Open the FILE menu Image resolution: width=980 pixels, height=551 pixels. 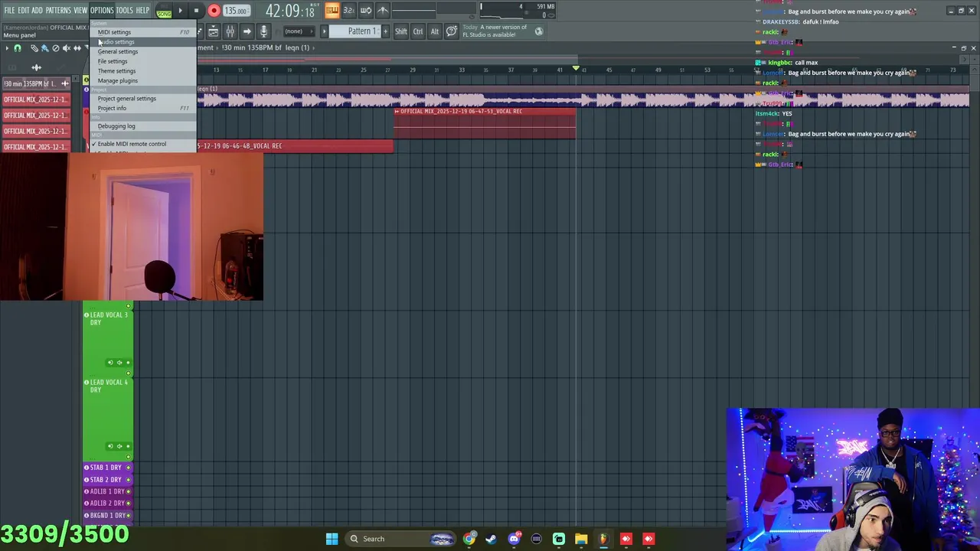pyautogui.click(x=9, y=10)
